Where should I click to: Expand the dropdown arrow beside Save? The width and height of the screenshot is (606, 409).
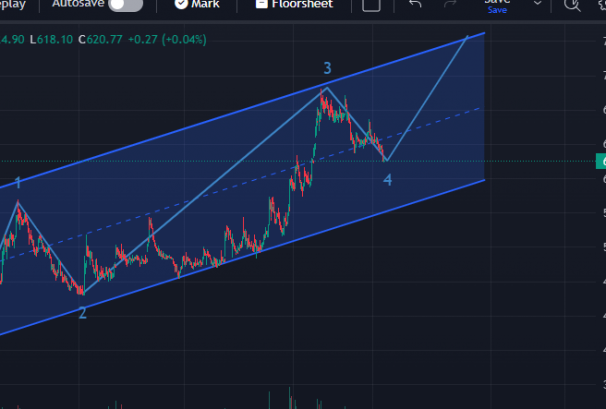pyautogui.click(x=536, y=5)
